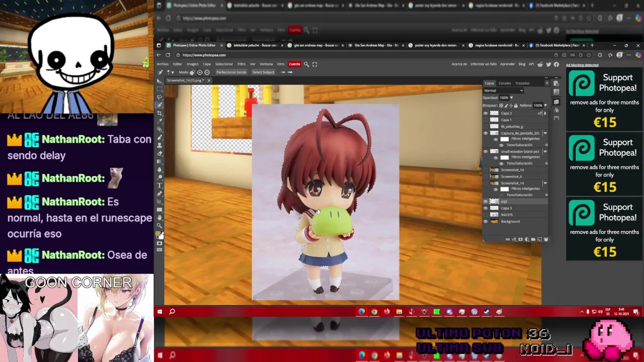This screenshot has width=644, height=362.
Task: Select the Lasso tool
Action: (159, 98)
